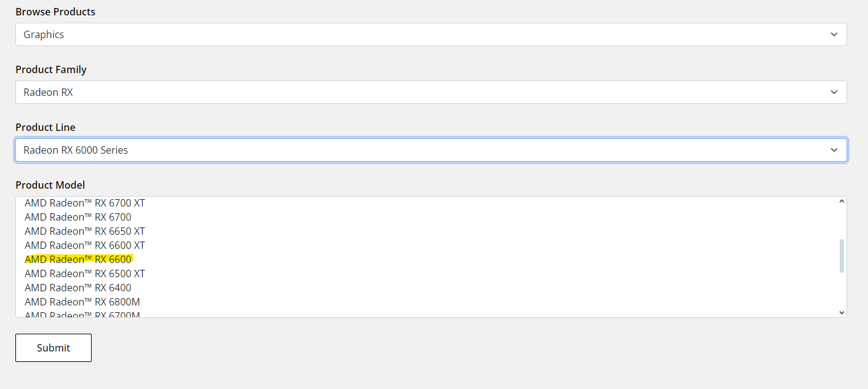This screenshot has width=868, height=389.
Task: Pick AMD Radeon RX 6600 XT
Action: coord(85,245)
